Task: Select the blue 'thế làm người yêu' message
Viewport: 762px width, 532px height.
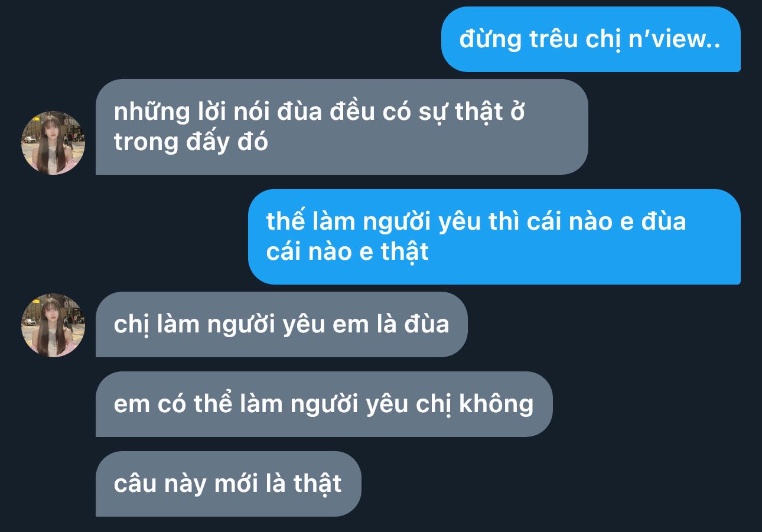Action: click(494, 237)
